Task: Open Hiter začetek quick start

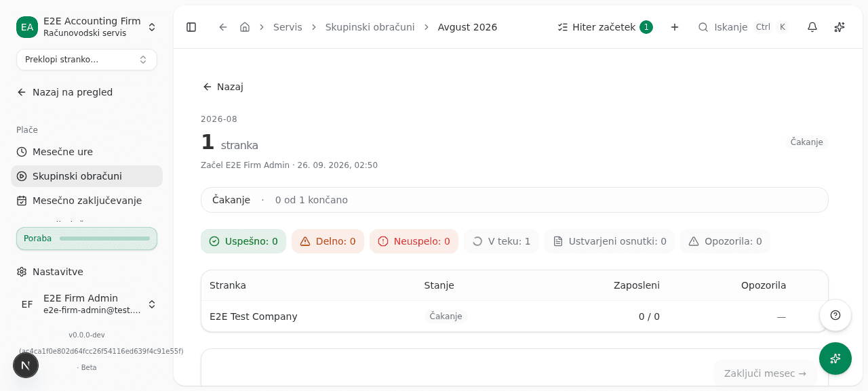Action: click(605, 27)
